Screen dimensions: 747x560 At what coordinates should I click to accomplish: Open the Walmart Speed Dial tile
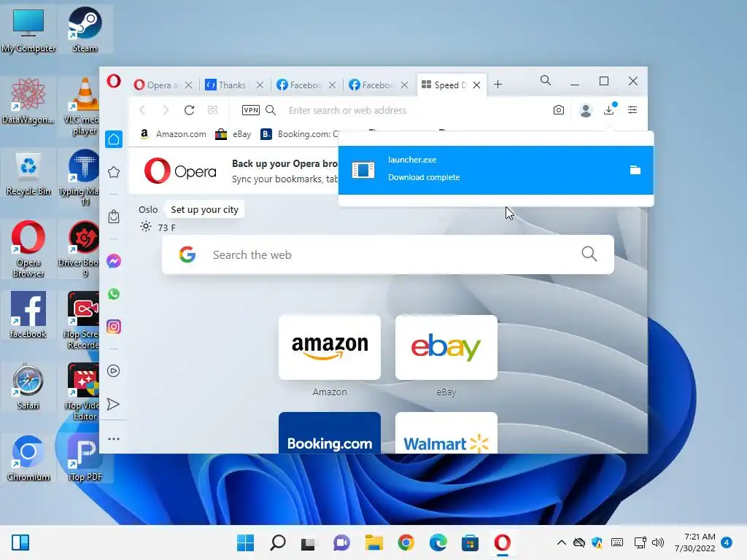point(446,433)
